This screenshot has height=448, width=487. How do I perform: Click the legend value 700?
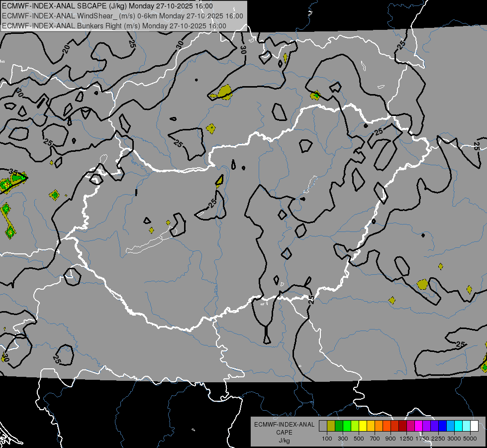click(375, 439)
